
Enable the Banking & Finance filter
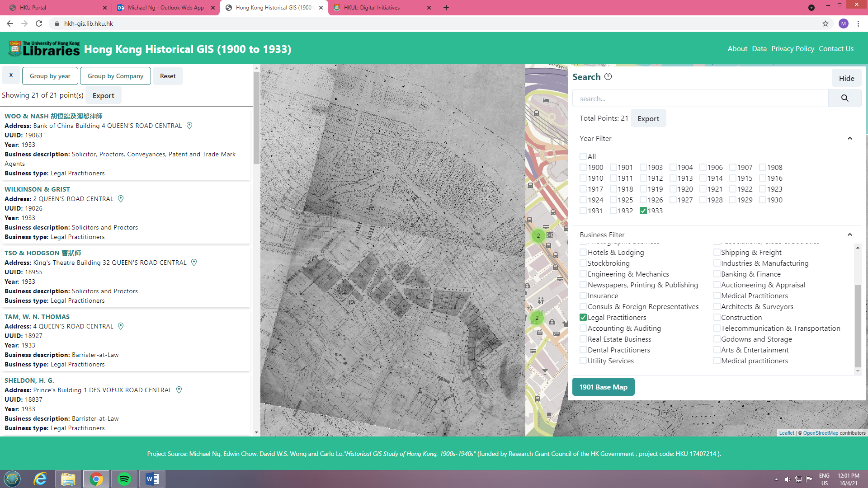tap(717, 274)
